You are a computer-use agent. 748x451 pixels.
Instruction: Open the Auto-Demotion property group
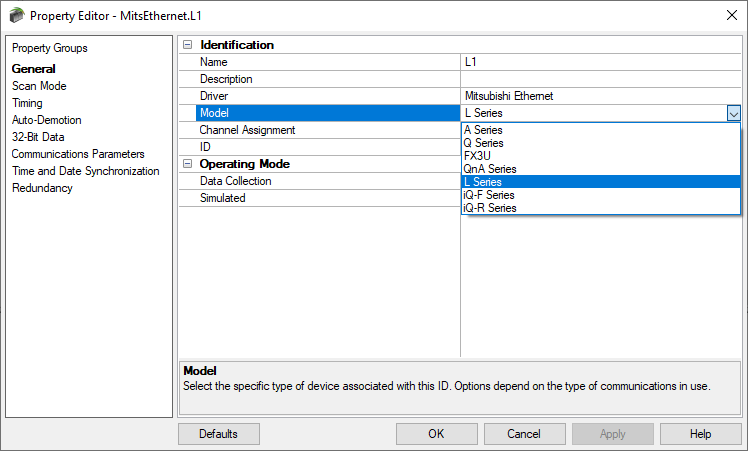click(x=47, y=120)
